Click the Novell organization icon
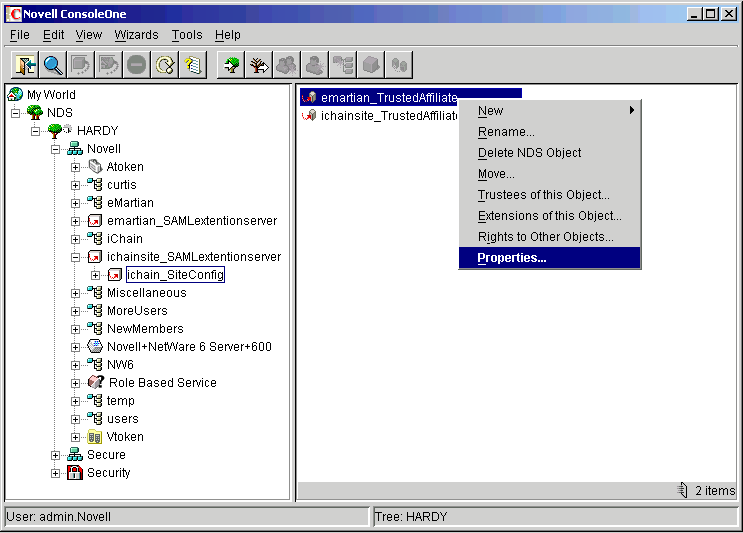The height and width of the screenshot is (533, 743). click(x=75, y=148)
